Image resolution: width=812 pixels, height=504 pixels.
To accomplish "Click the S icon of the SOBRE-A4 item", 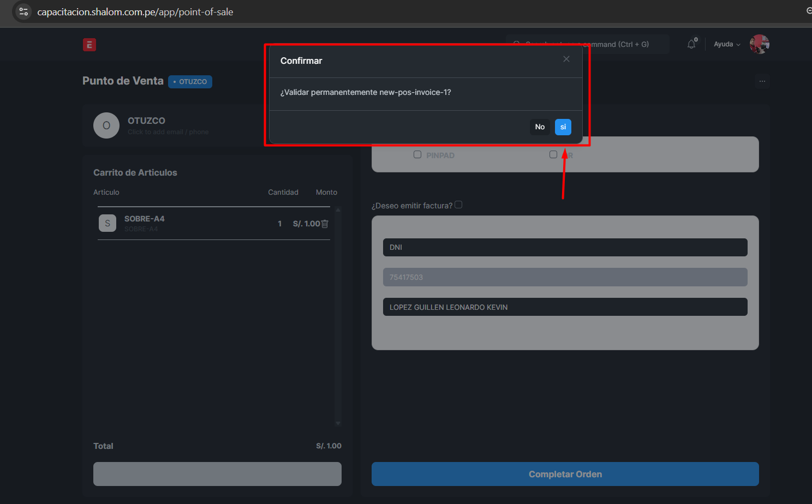I will click(x=108, y=223).
